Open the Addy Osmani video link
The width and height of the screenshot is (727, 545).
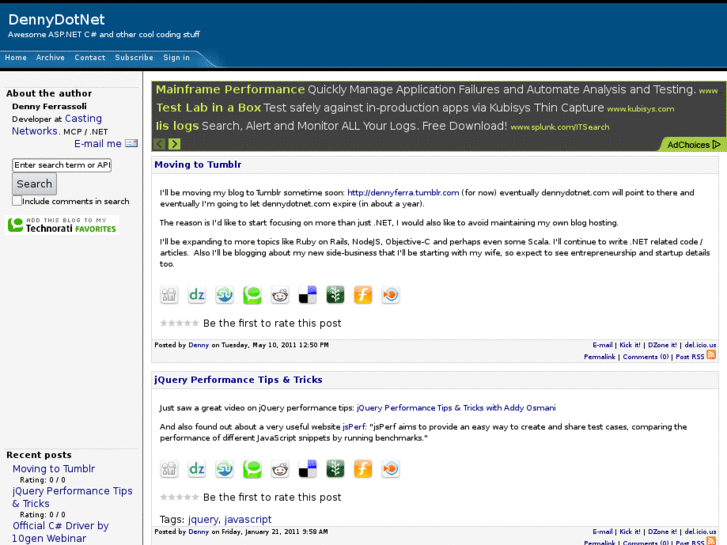point(456,408)
